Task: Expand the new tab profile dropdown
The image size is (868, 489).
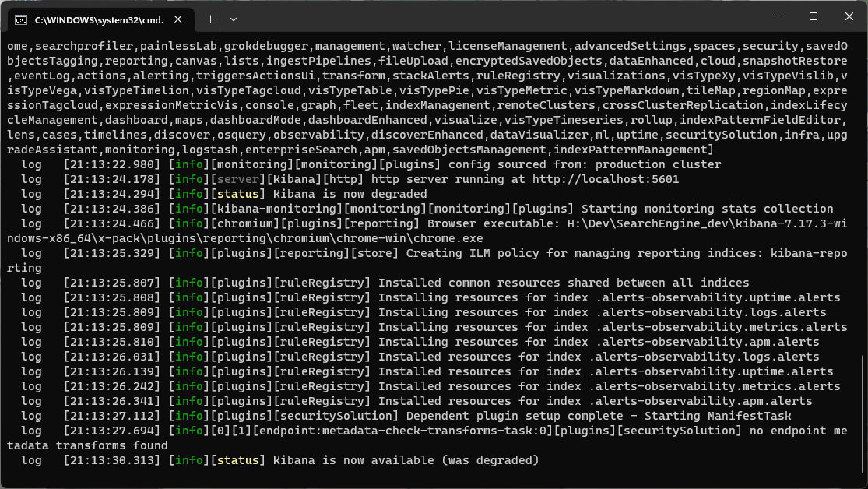Action: point(234,19)
